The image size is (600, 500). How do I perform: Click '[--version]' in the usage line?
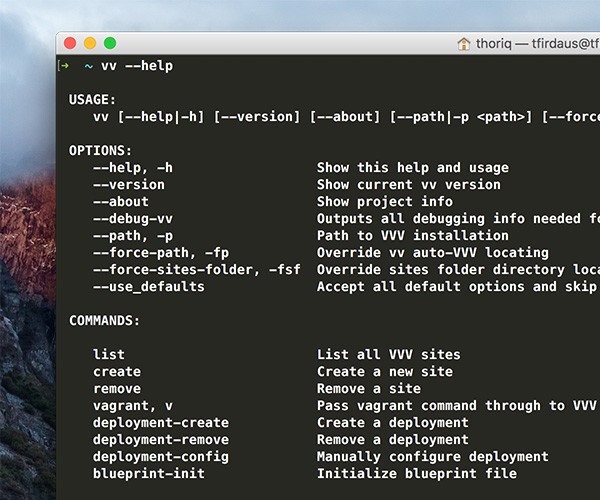pyautogui.click(x=257, y=116)
